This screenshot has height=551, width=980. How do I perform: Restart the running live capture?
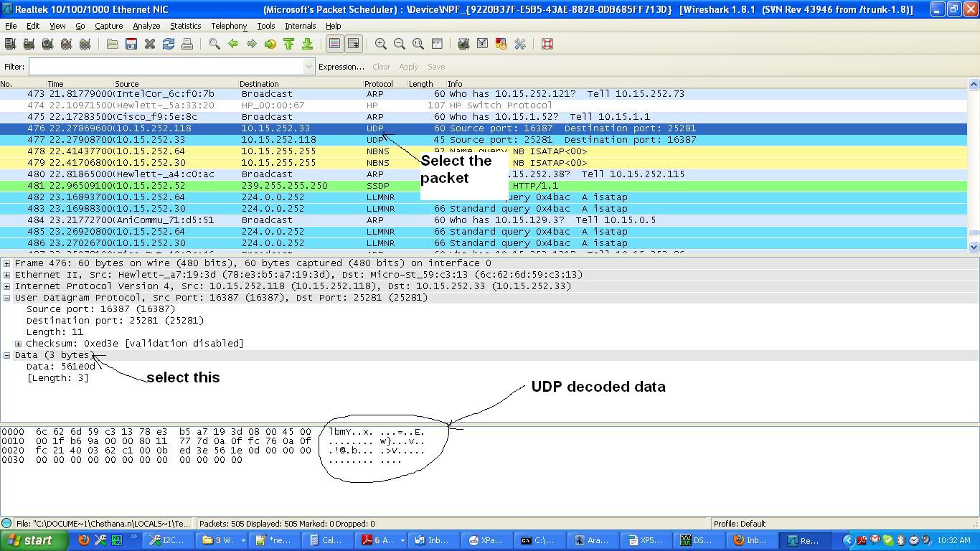(x=85, y=44)
